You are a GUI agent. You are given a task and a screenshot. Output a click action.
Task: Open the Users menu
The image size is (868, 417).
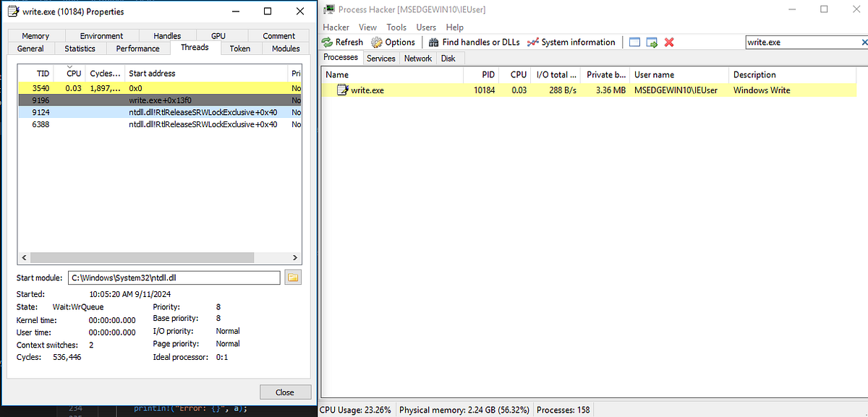point(426,27)
